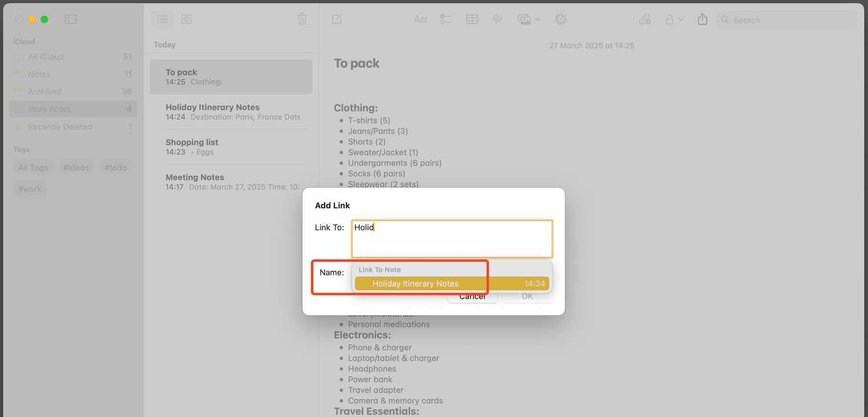868x417 pixels.
Task: Click the trash delete note icon
Action: point(302,19)
